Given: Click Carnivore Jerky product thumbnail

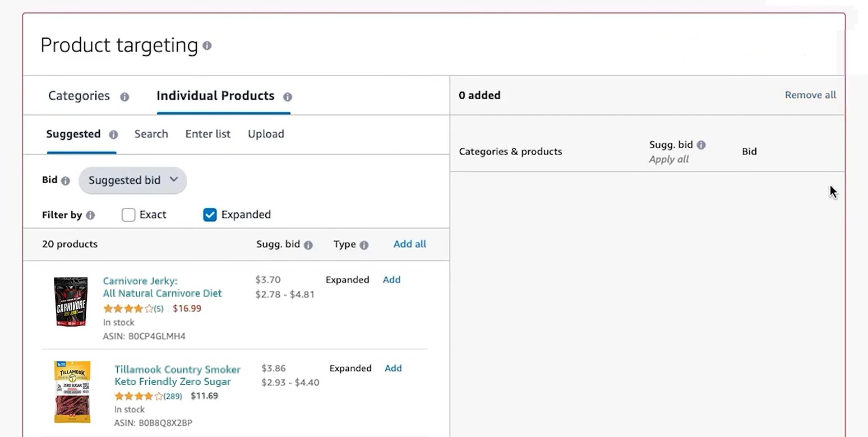Looking at the screenshot, I should 71,301.
